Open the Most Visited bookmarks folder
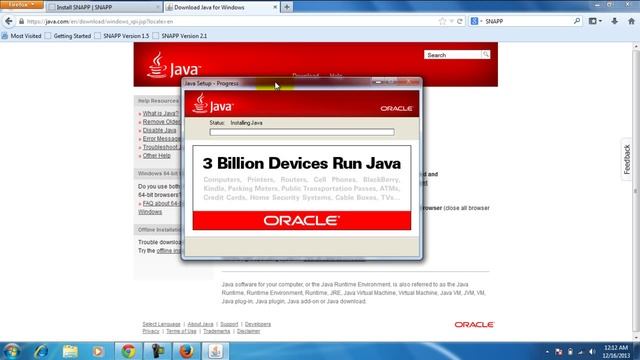640x360 pixels. (21, 36)
